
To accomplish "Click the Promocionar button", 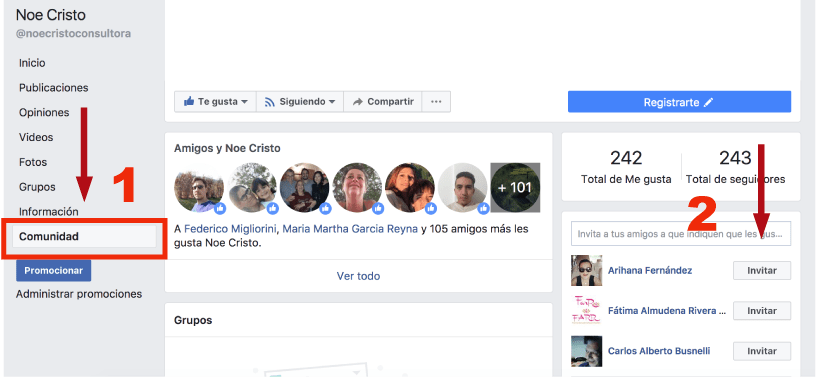I will tap(53, 270).
